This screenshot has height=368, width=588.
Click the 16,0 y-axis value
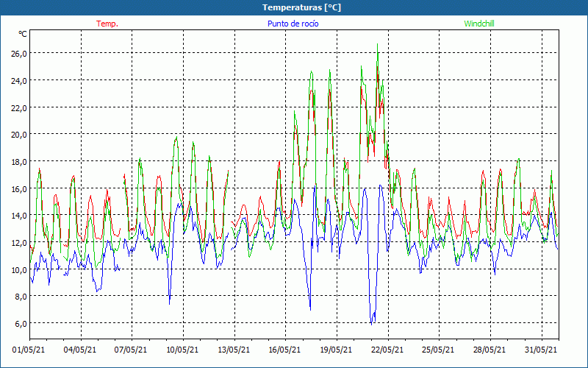click(x=19, y=188)
